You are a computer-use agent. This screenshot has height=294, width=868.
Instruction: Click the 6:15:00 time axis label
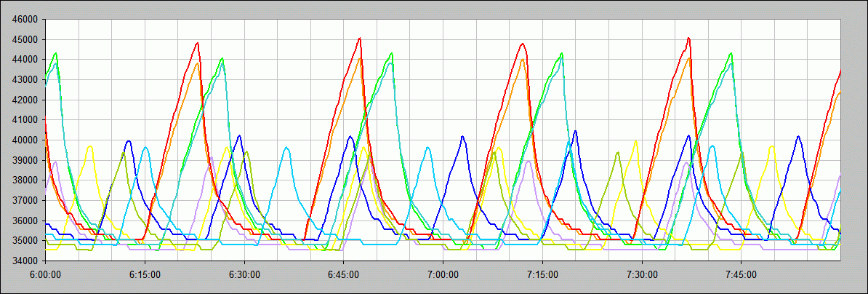coord(145,274)
